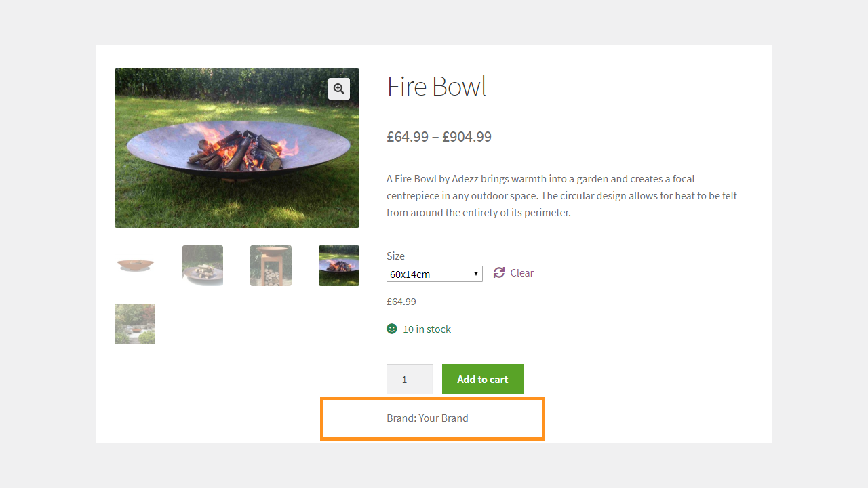Click the magnifier zoom icon on product image
Viewport: 868px width, 488px height.
[339, 89]
